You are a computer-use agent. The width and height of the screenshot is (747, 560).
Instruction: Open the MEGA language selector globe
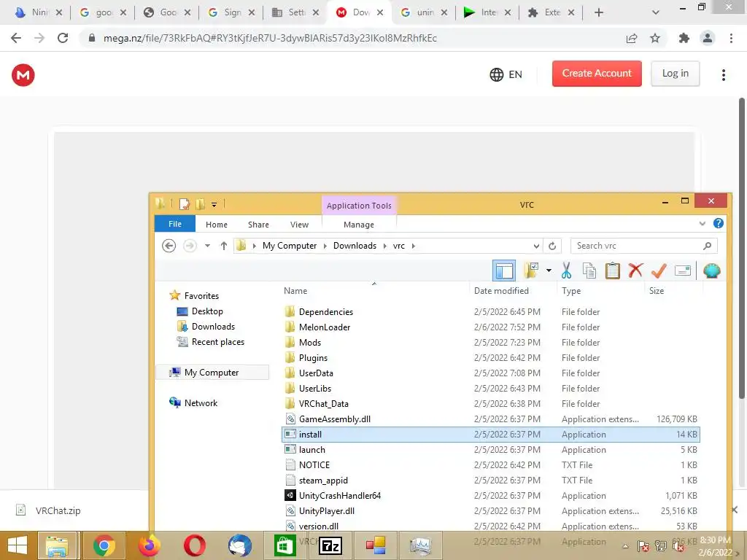[496, 74]
